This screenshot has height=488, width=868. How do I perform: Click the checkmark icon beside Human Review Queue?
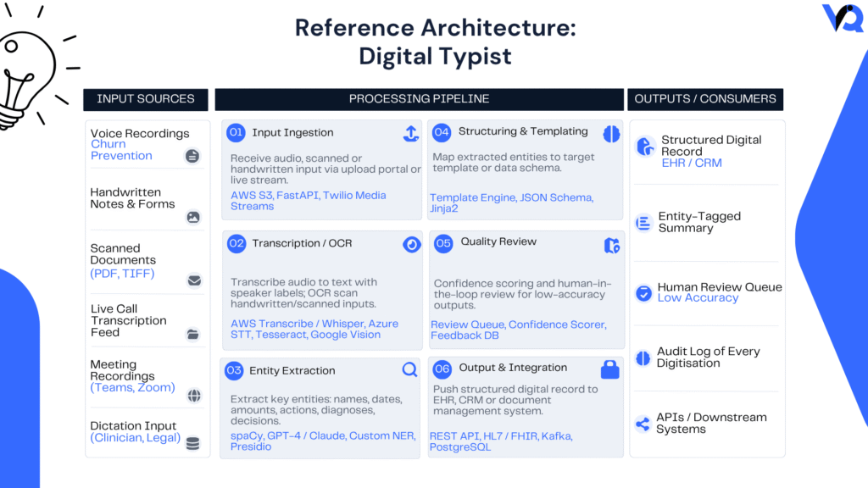644,293
